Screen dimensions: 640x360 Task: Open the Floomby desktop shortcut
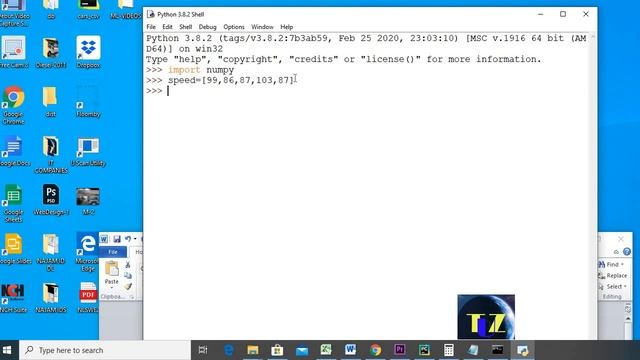point(88,102)
